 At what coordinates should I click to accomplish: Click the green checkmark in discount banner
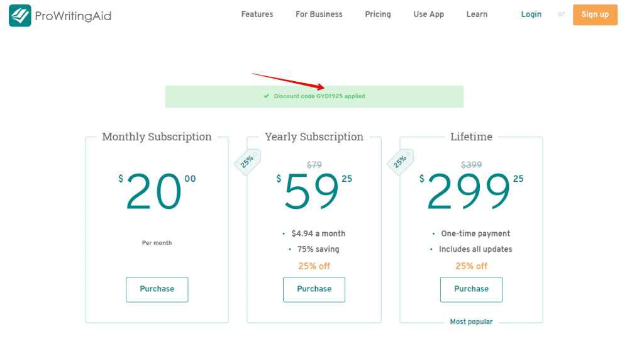(267, 96)
